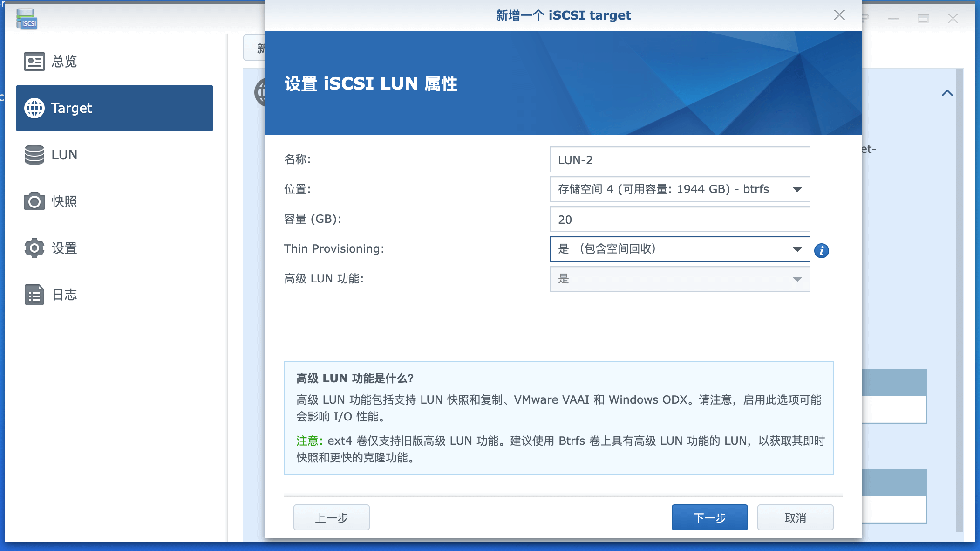Click the 下一步 button

tap(709, 517)
